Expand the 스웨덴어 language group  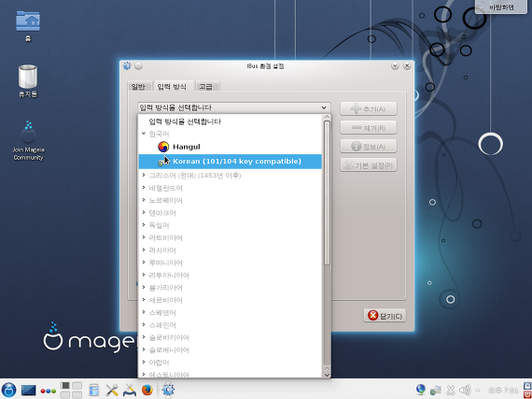coord(144,312)
